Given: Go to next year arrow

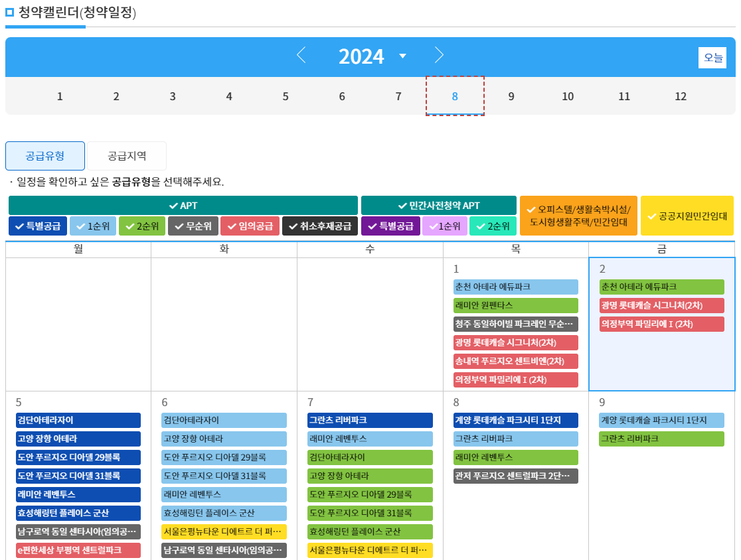Looking at the screenshot, I should coord(439,56).
